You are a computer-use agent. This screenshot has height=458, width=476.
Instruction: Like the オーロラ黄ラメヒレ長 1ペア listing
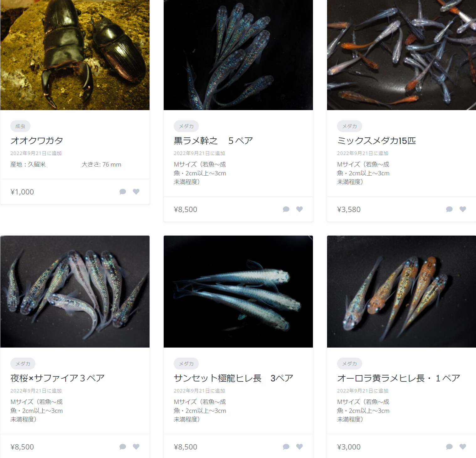[x=463, y=447]
